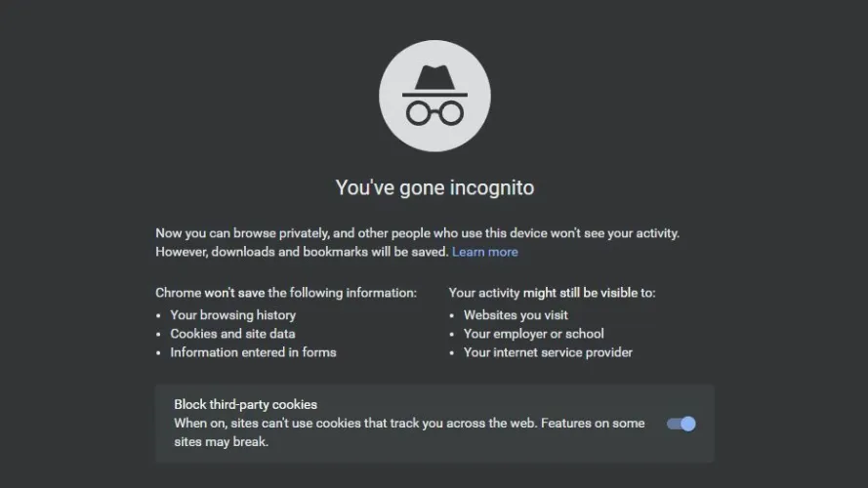Click the "You've gone incognito" heading
The height and width of the screenshot is (488, 868).
(434, 187)
